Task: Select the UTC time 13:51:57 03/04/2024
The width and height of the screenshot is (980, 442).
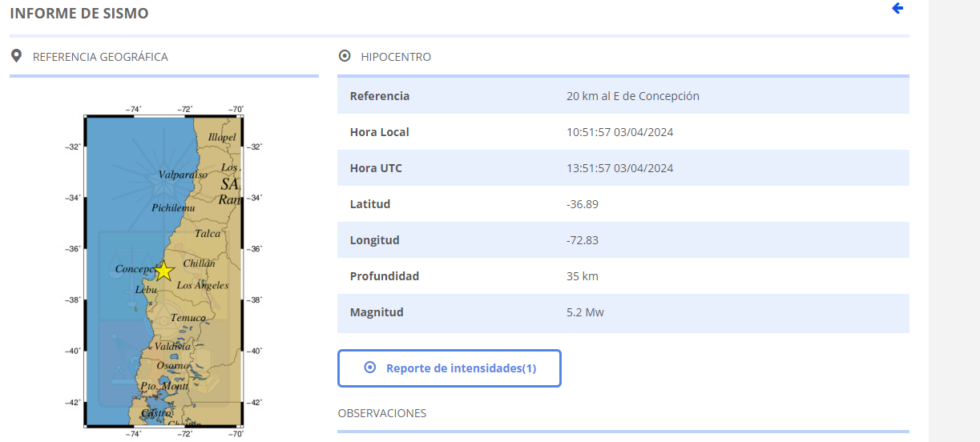Action: [x=619, y=168]
